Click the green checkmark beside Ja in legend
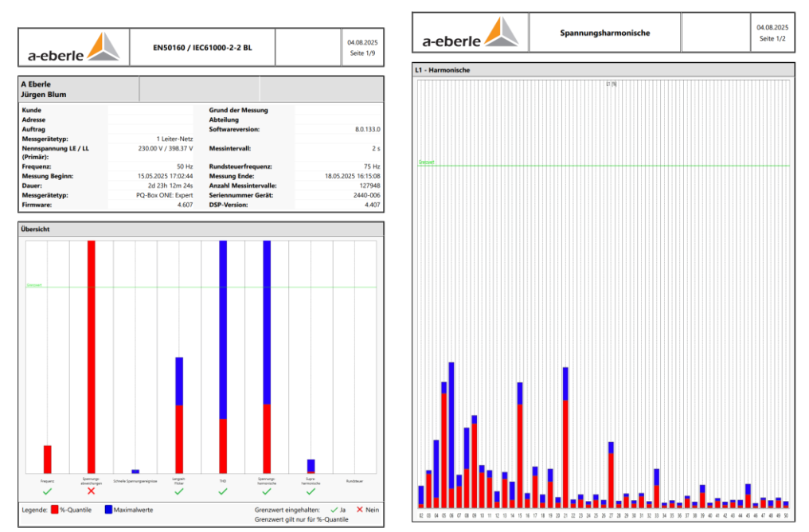Viewport: 809px width, 532px height. [x=334, y=509]
